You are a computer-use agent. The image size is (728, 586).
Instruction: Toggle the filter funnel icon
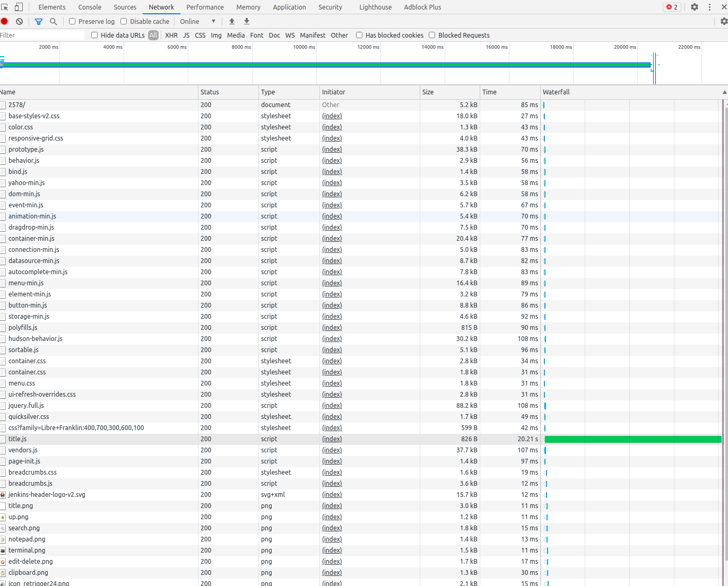(38, 21)
